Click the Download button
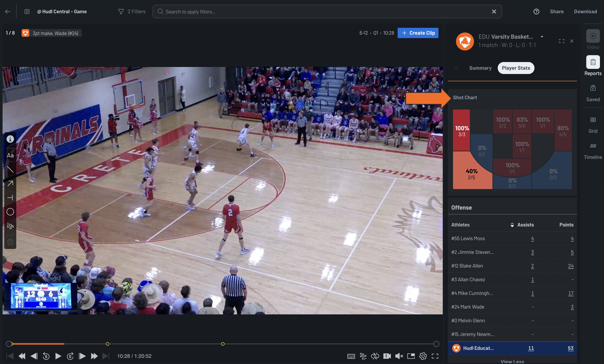Image resolution: width=604 pixels, height=364 pixels. tap(585, 12)
